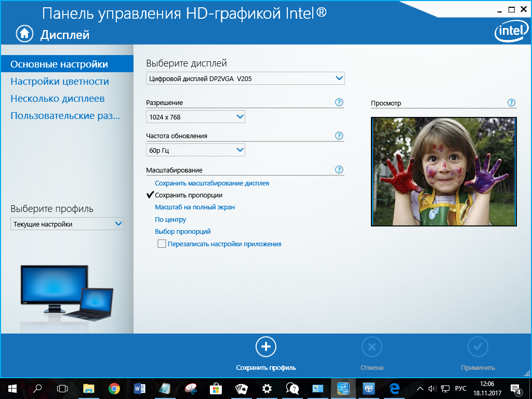Enable Перезаписать настройки приложения checkbox
Screen dimensions: 532x399
tap(162, 244)
